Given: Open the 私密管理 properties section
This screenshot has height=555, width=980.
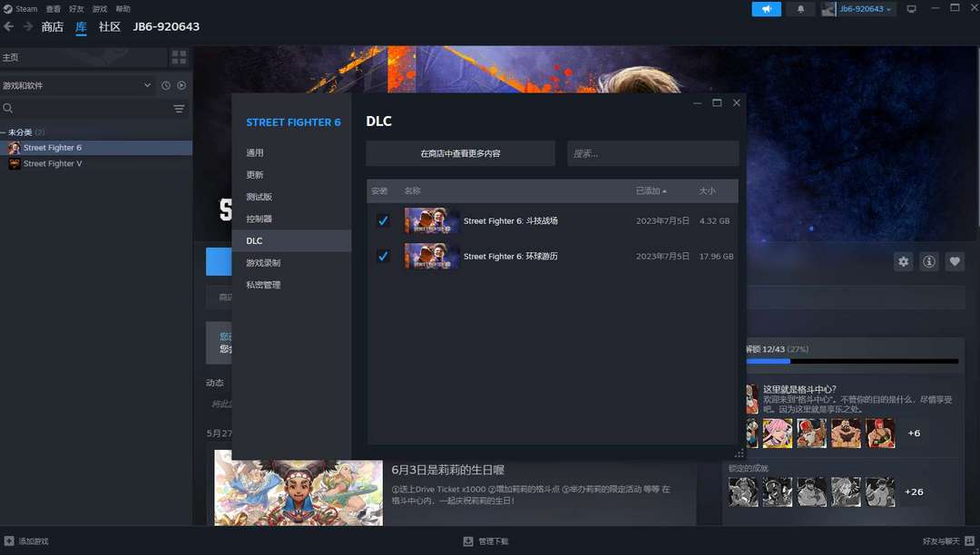Looking at the screenshot, I should click(x=291, y=285).
